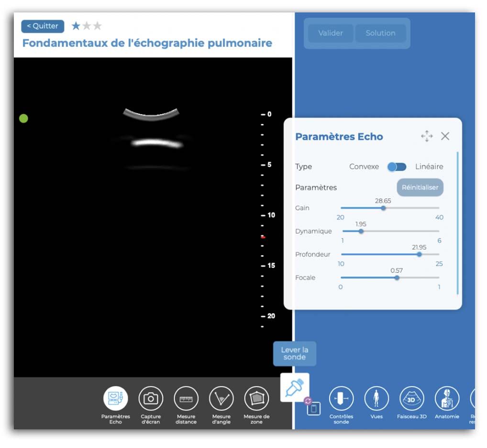487x448 pixels.
Task: Click the Capture d'écran camera icon
Action: coord(151,398)
